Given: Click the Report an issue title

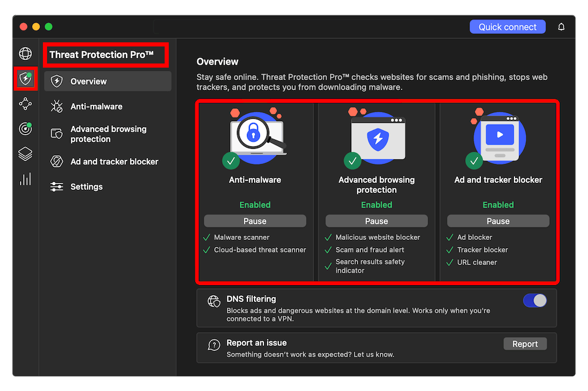Looking at the screenshot, I should pyautogui.click(x=256, y=343).
